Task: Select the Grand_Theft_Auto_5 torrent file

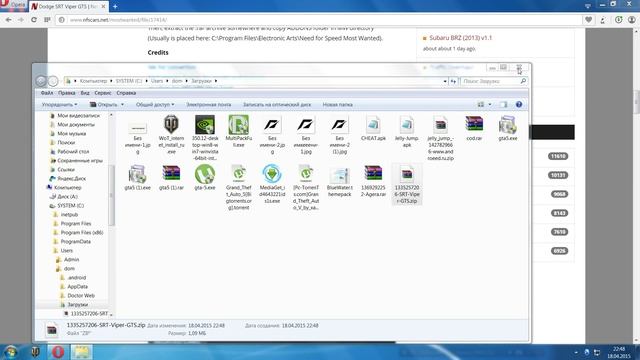Action: pyautogui.click(x=238, y=174)
